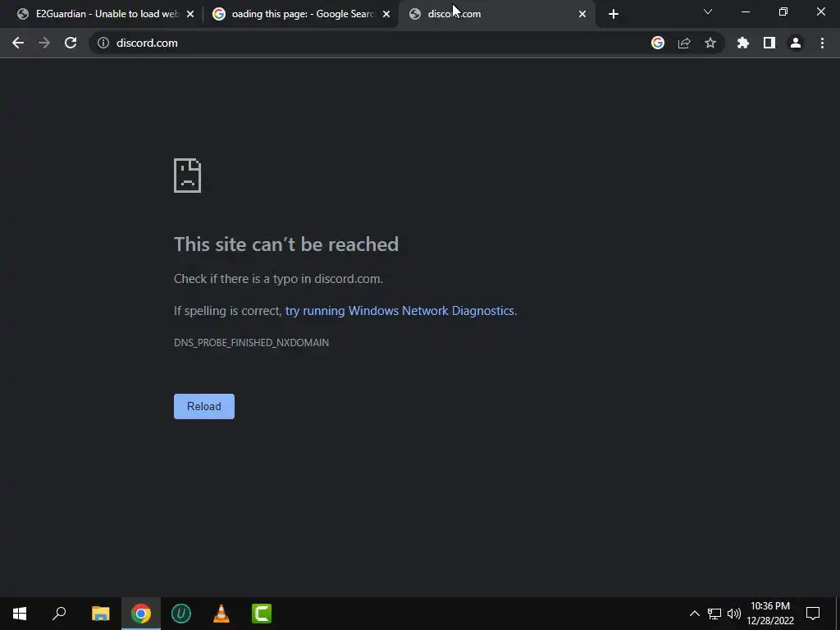Reload the page using the toolbar refresh icon
The height and width of the screenshot is (630, 840).
click(x=71, y=43)
